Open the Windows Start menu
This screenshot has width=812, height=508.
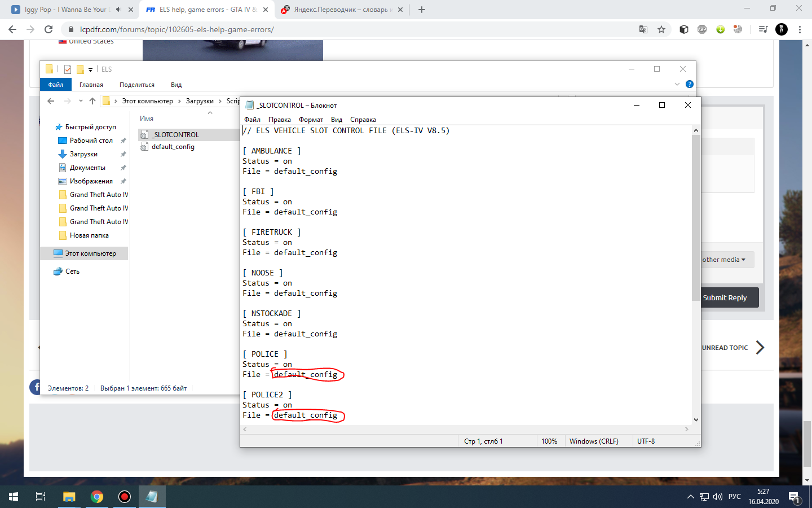coord(14,497)
